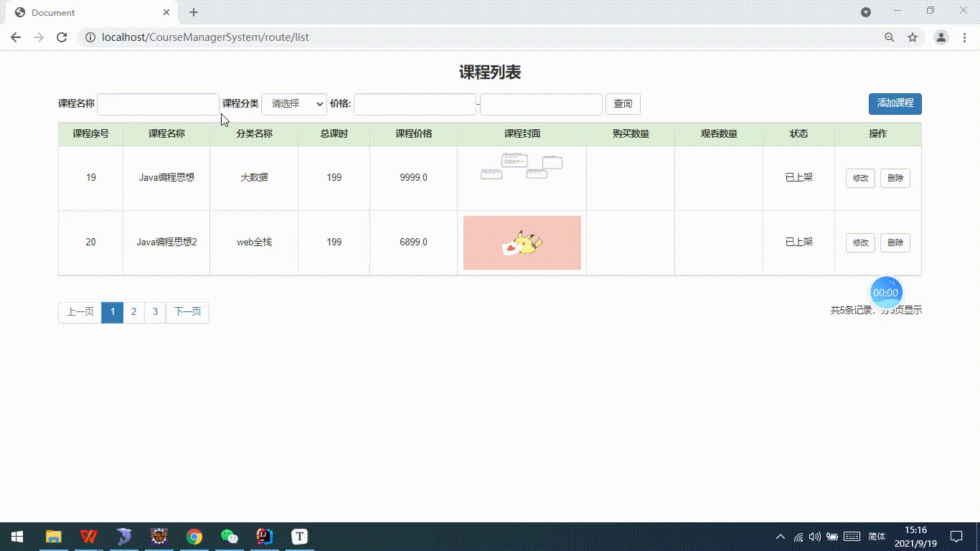Select page 1 in pagination
The image size is (980, 551).
pyautogui.click(x=113, y=312)
